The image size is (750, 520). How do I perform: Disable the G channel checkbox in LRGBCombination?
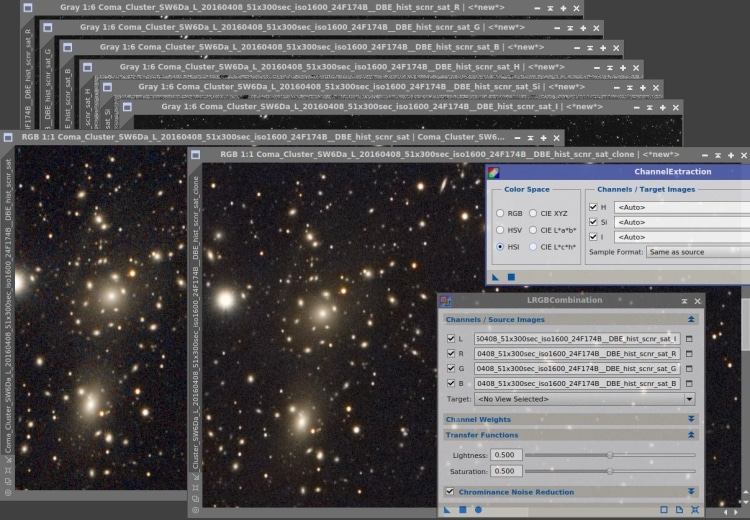pos(451,368)
